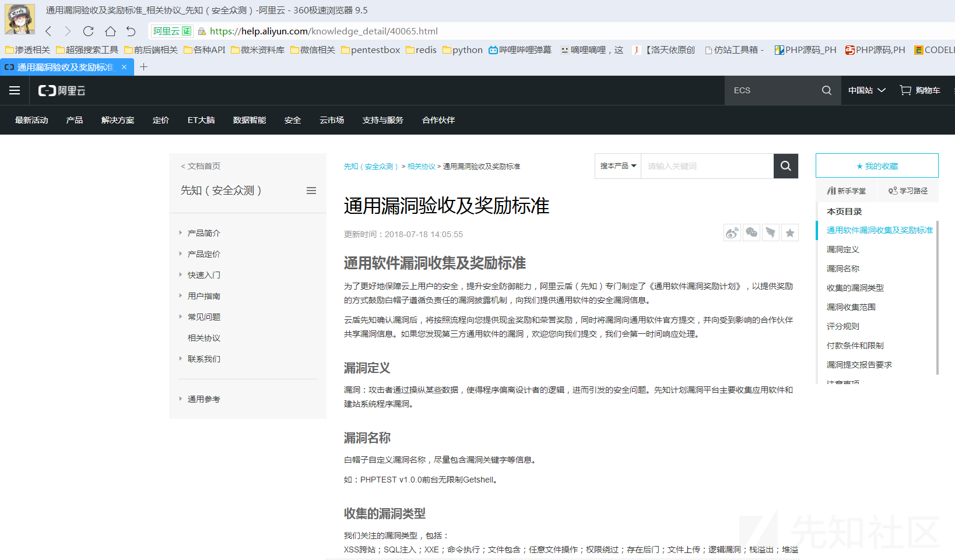Go forward with the browser forward arrow
Image resolution: width=955 pixels, height=560 pixels.
point(68,31)
